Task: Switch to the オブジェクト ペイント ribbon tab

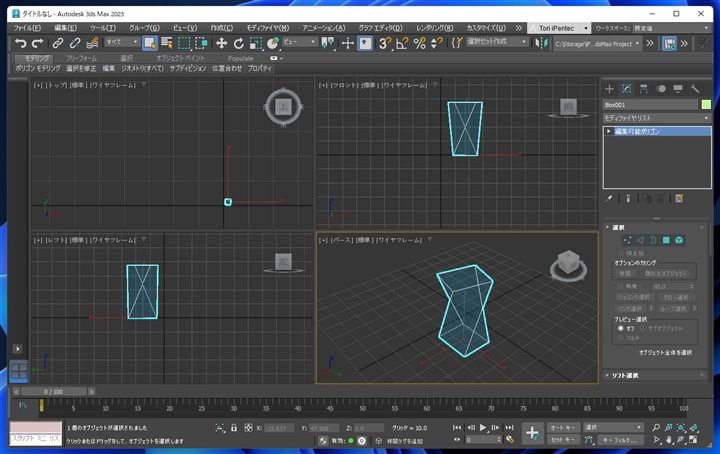Action: point(180,58)
